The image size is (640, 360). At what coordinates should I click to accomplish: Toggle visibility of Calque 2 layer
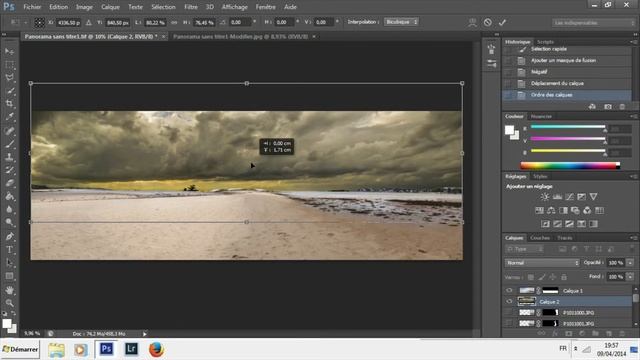[509, 302]
